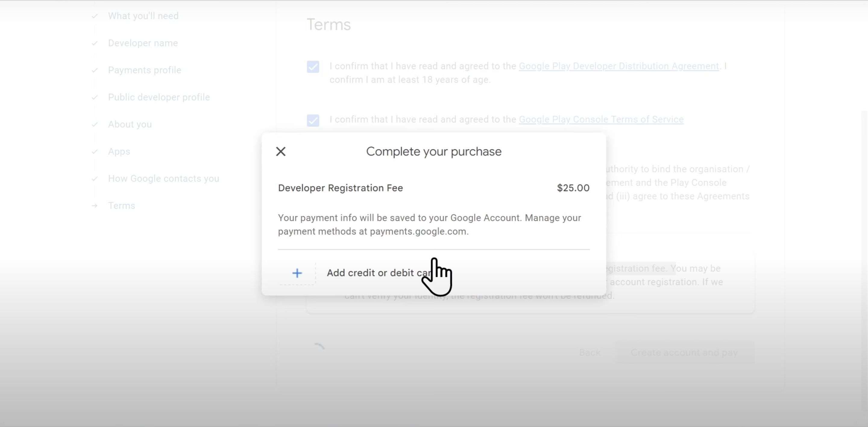Go to Developer name step
Viewport: 868px width, 427px height.
143,43
